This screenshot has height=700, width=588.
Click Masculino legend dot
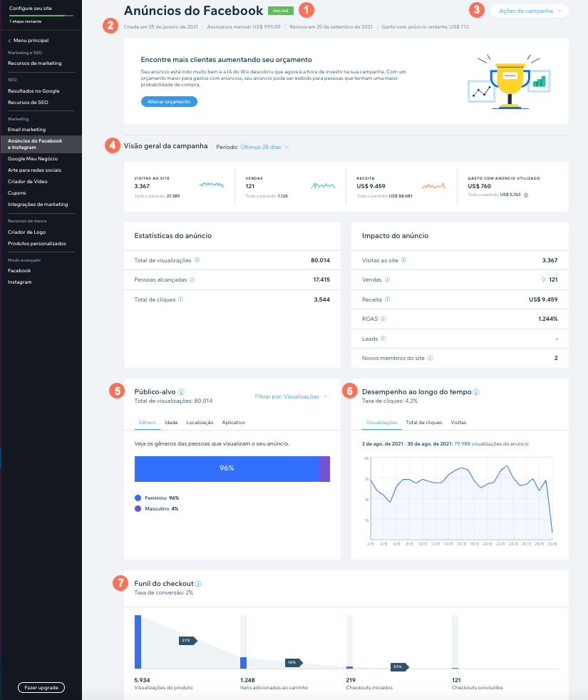coord(138,508)
